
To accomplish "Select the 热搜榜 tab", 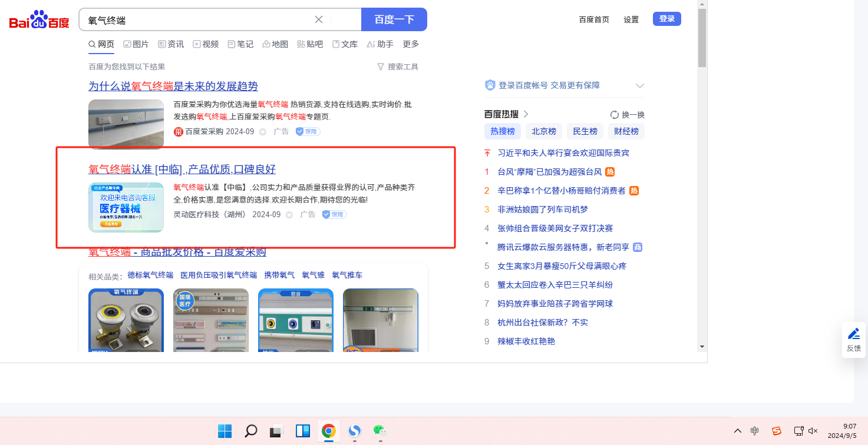I will [x=503, y=131].
